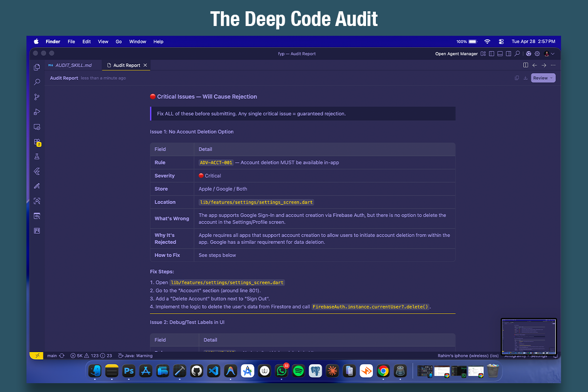Screen dimensions: 588x392
Task: Open the Apple menu
Action: click(36, 42)
